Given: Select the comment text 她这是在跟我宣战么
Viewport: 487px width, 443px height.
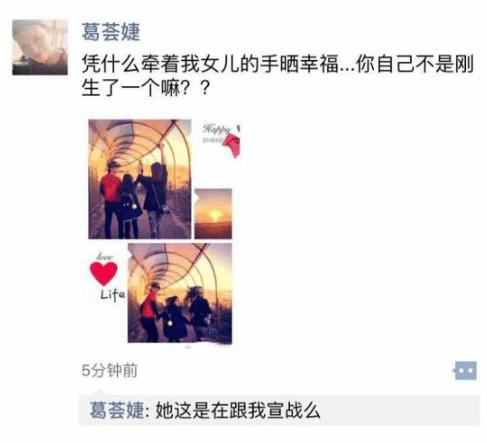Looking at the screenshot, I should pyautogui.click(x=238, y=410).
